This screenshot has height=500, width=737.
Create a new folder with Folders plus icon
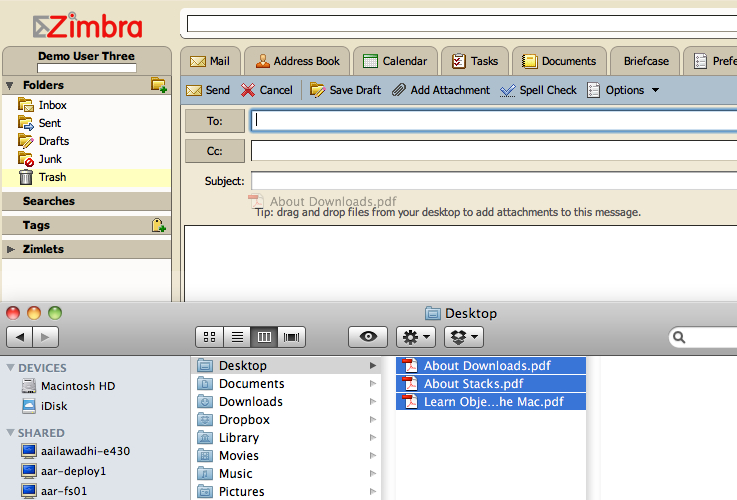159,85
